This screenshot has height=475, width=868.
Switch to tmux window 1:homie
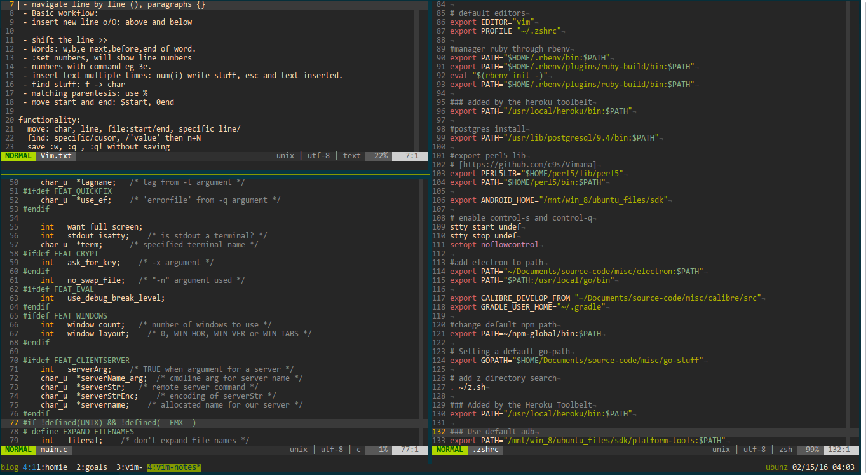point(51,467)
